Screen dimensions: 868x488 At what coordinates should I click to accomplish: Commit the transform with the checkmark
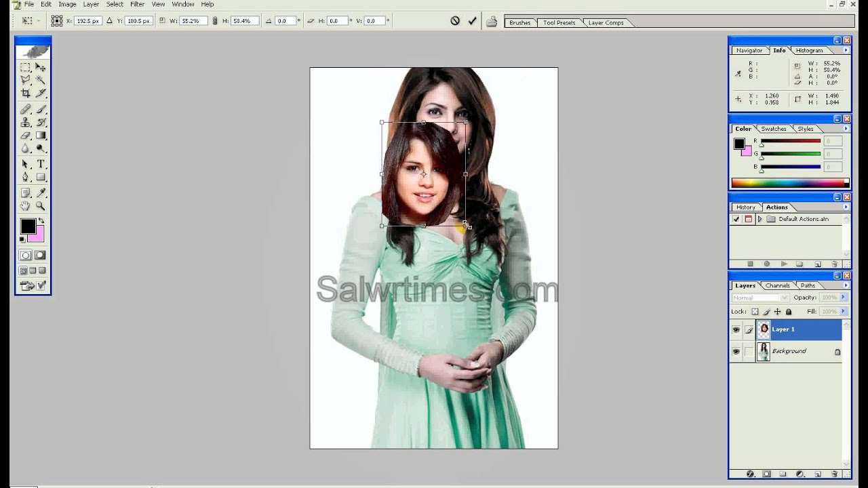[x=473, y=21]
